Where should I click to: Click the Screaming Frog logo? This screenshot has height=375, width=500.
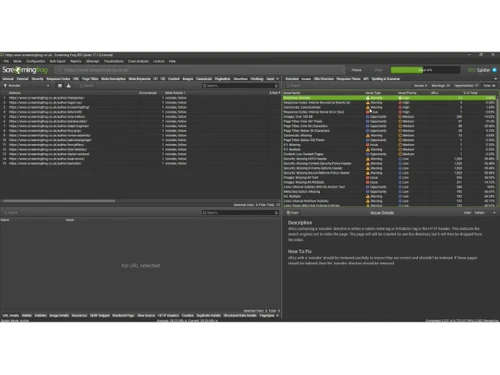click(x=25, y=70)
